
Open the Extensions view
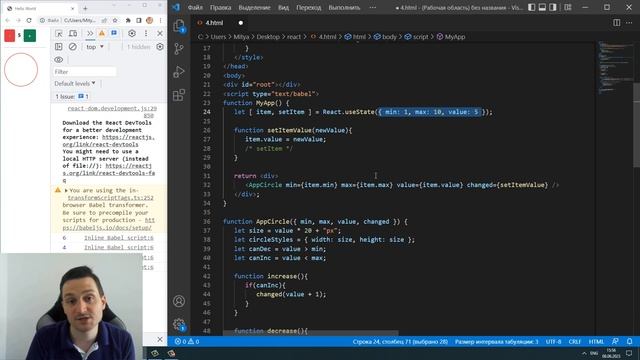coord(179,95)
